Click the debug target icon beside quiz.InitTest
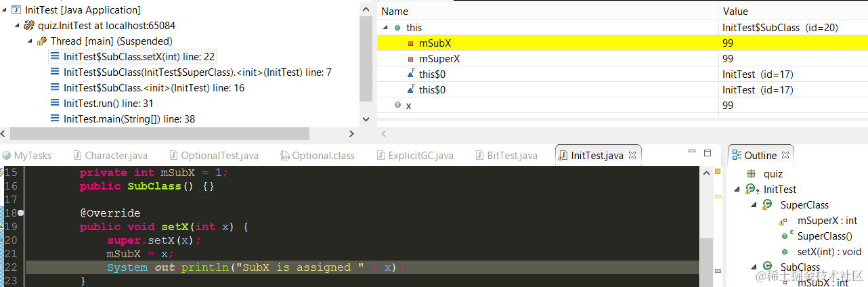The height and width of the screenshot is (287, 868). [x=29, y=26]
